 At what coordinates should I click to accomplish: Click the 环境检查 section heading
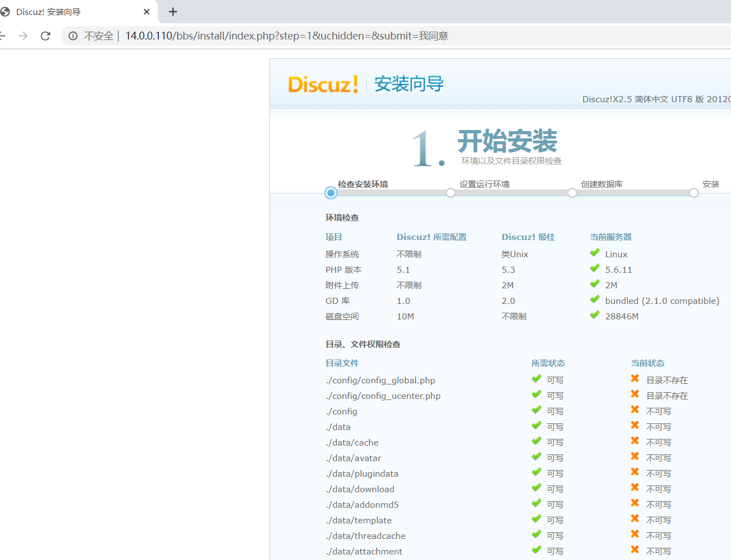pyautogui.click(x=342, y=218)
